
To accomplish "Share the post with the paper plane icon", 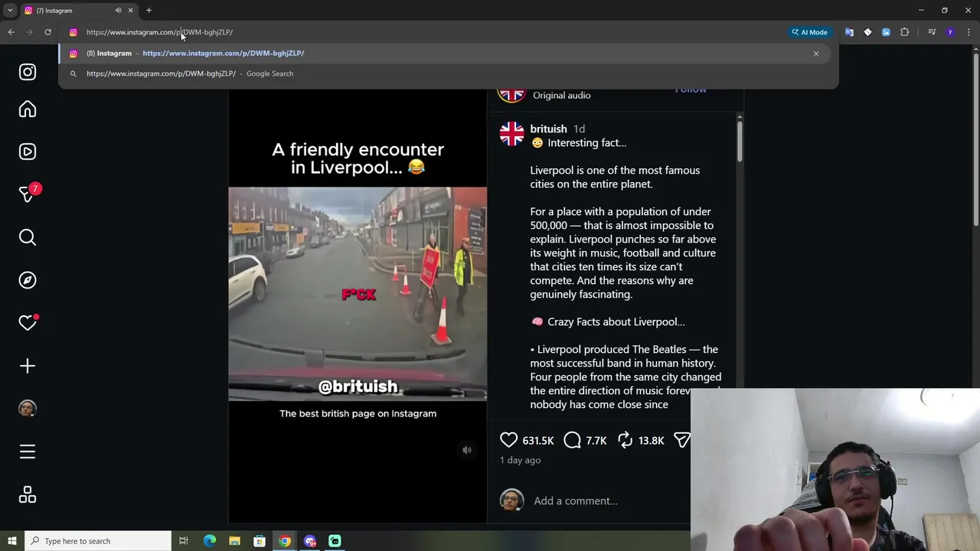I will (x=681, y=440).
